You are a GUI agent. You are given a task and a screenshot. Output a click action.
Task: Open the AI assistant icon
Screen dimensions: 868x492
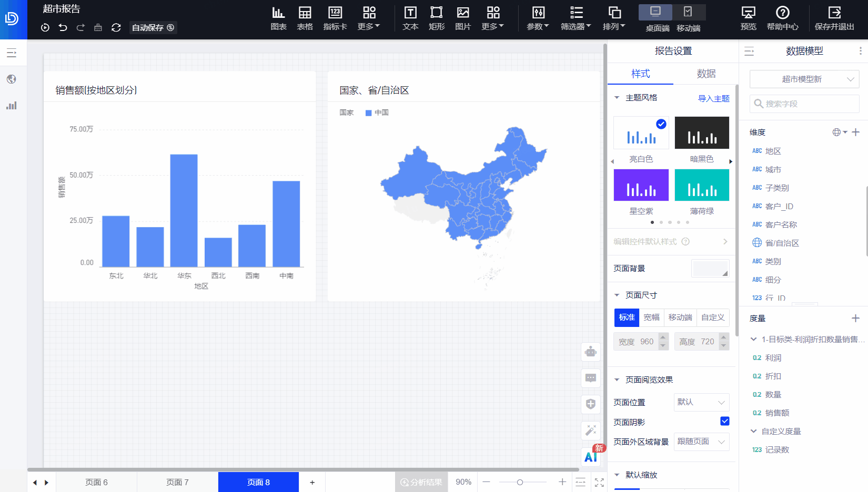point(591,457)
